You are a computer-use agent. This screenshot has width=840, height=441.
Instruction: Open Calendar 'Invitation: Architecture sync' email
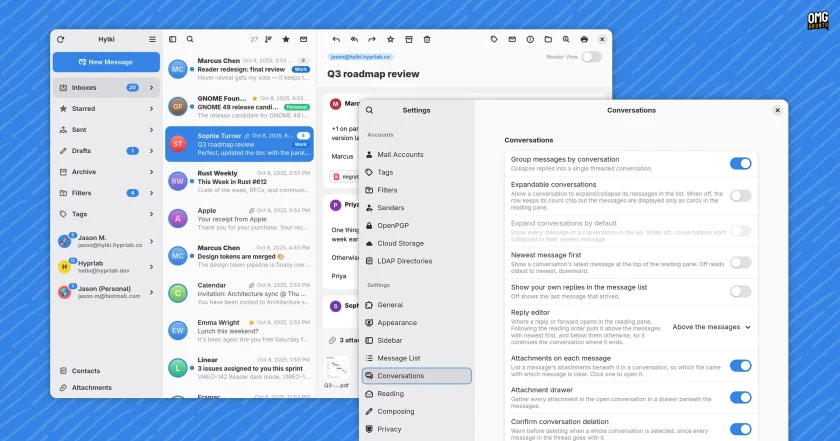coord(239,293)
